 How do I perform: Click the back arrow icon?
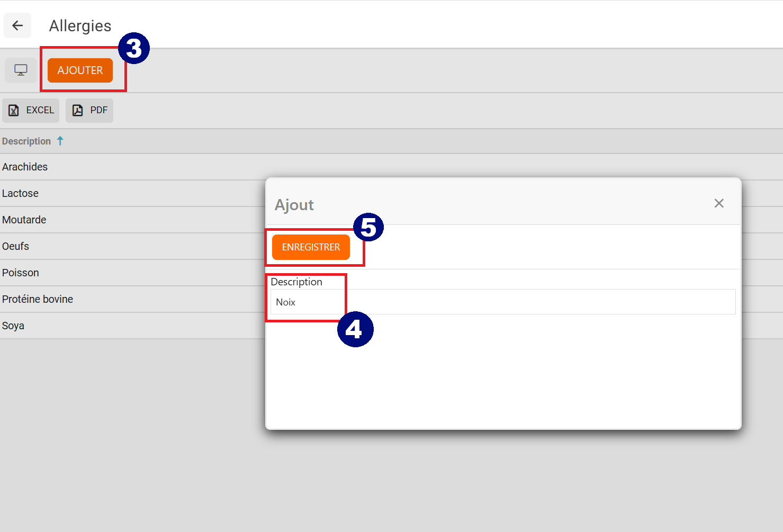pyautogui.click(x=17, y=25)
